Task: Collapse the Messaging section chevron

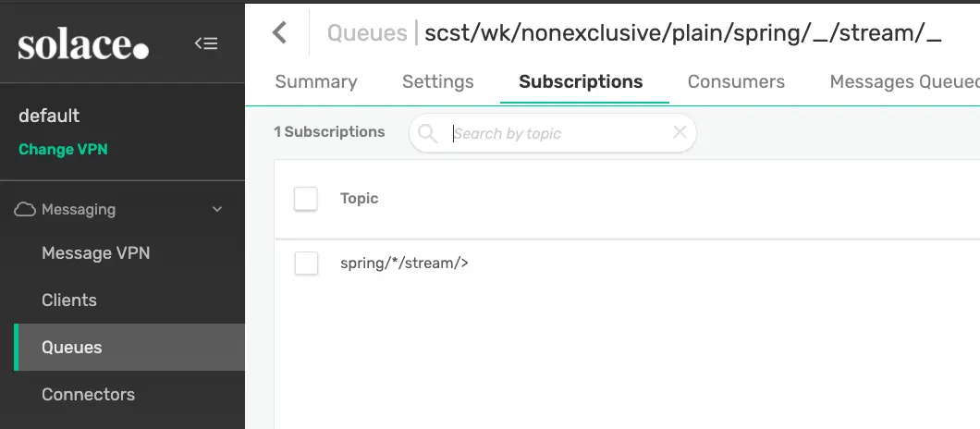Action: (217, 210)
